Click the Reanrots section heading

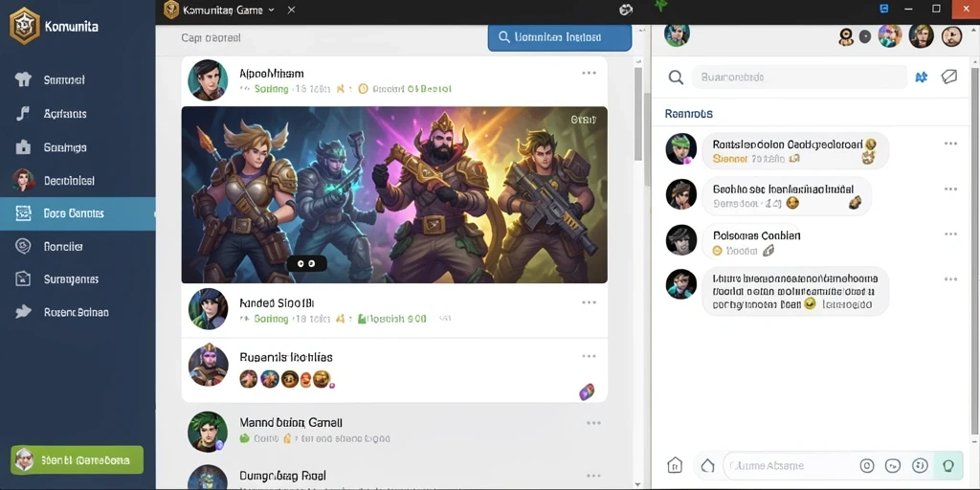point(689,114)
